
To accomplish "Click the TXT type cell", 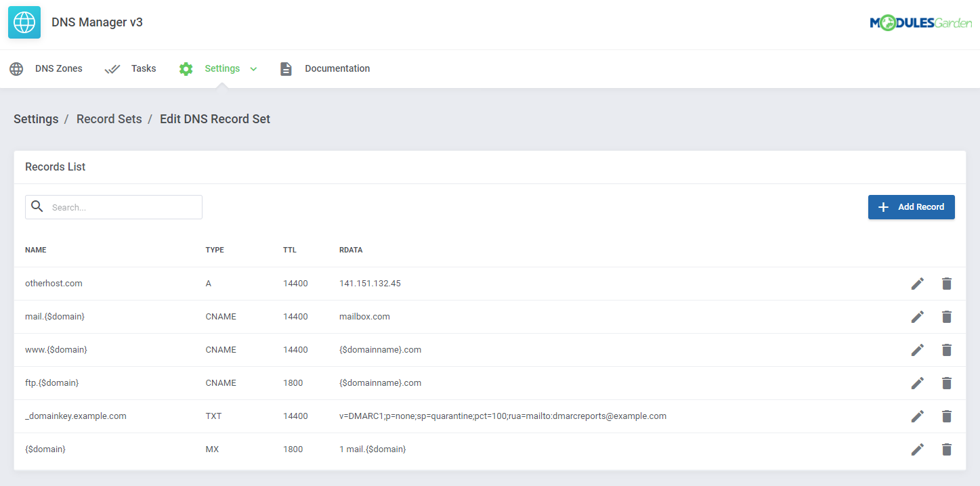I will pyautogui.click(x=213, y=416).
